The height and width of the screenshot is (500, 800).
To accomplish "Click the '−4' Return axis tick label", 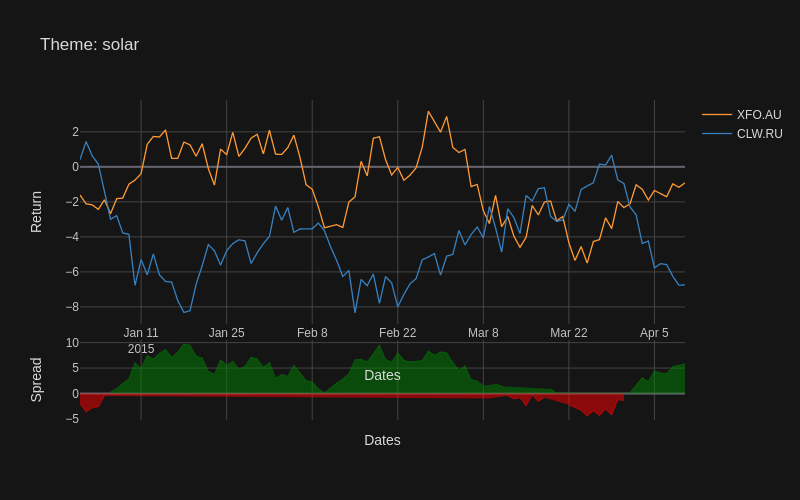I will click(x=72, y=237).
